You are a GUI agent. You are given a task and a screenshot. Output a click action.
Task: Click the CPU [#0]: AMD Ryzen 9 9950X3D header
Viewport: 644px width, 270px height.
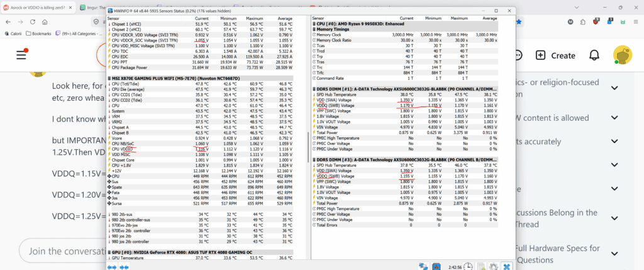tap(404, 25)
